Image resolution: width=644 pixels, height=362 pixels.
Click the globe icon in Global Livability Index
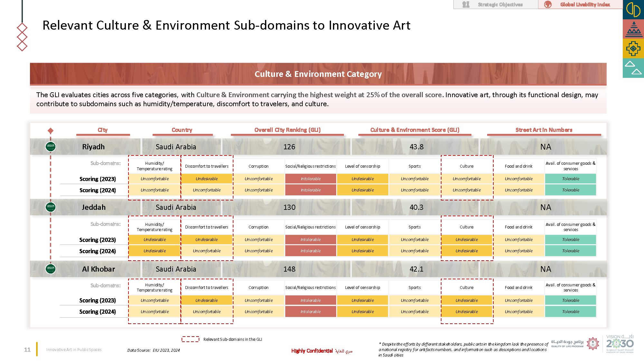(x=548, y=5)
